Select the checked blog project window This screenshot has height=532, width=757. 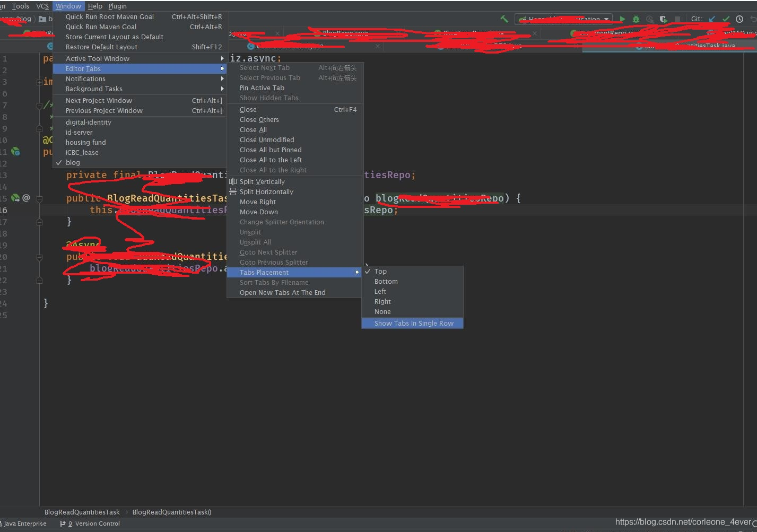point(140,162)
